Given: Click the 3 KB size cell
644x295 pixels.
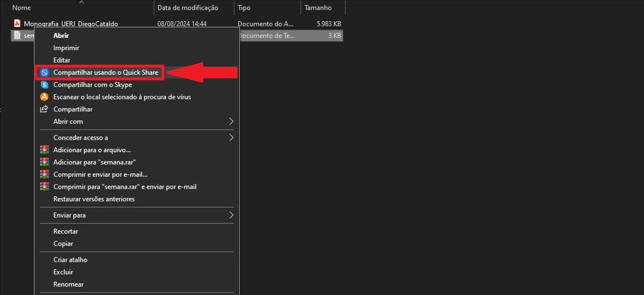Looking at the screenshot, I should coord(334,36).
